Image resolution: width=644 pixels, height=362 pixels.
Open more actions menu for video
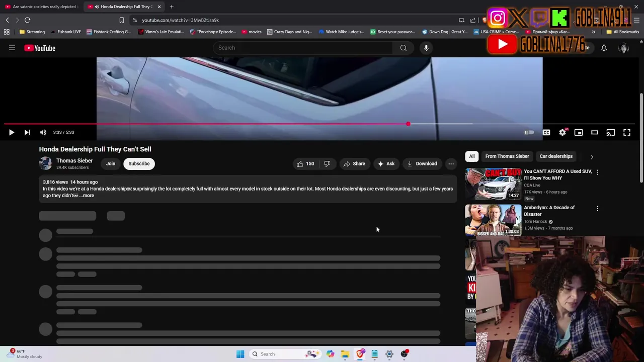click(x=451, y=163)
